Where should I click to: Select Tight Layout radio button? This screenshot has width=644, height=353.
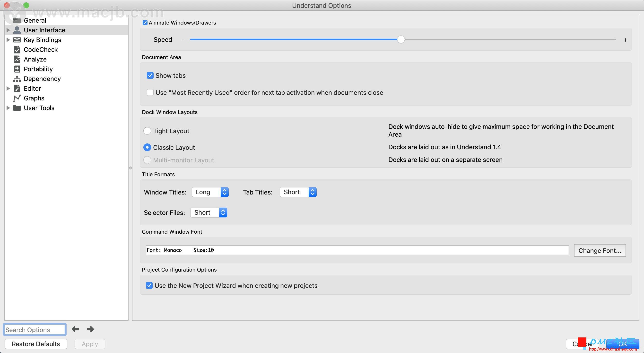[147, 131]
